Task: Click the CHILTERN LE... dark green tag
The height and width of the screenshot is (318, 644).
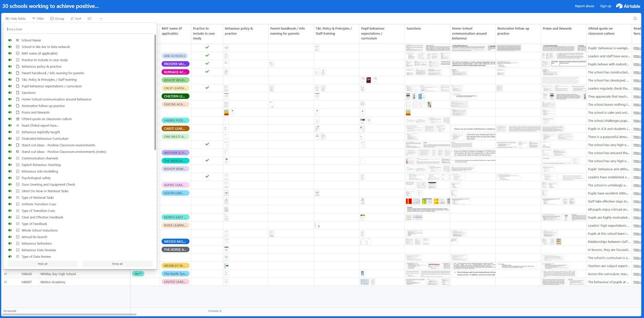Action: pos(175,97)
